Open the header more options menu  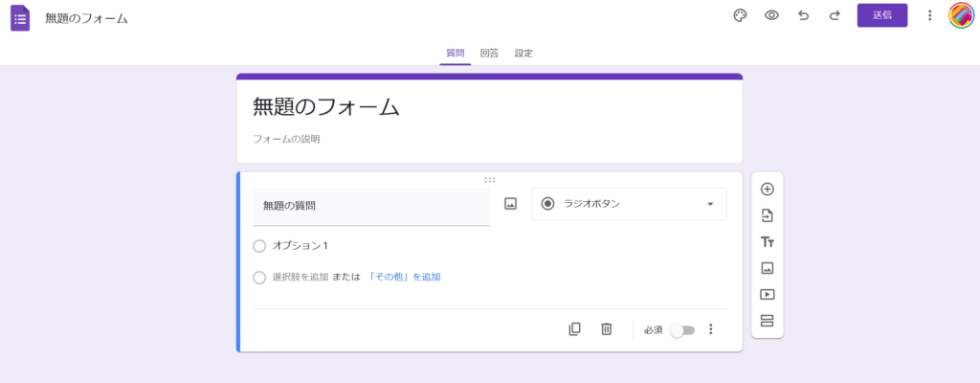point(929,15)
